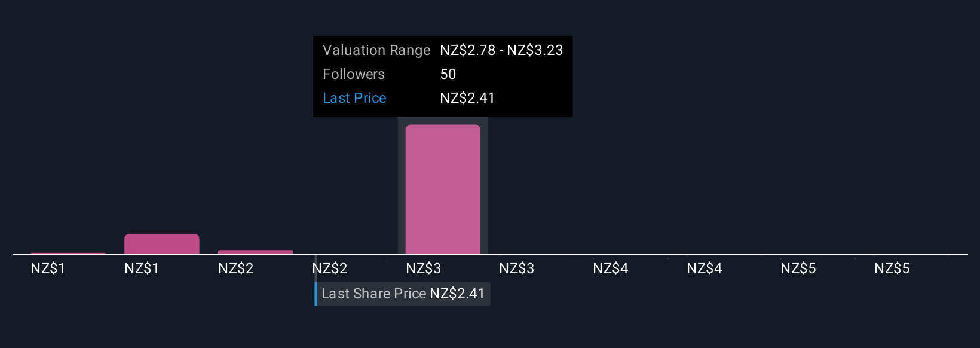
Task: Click the first NZ$2 axis label
Action: click(236, 268)
